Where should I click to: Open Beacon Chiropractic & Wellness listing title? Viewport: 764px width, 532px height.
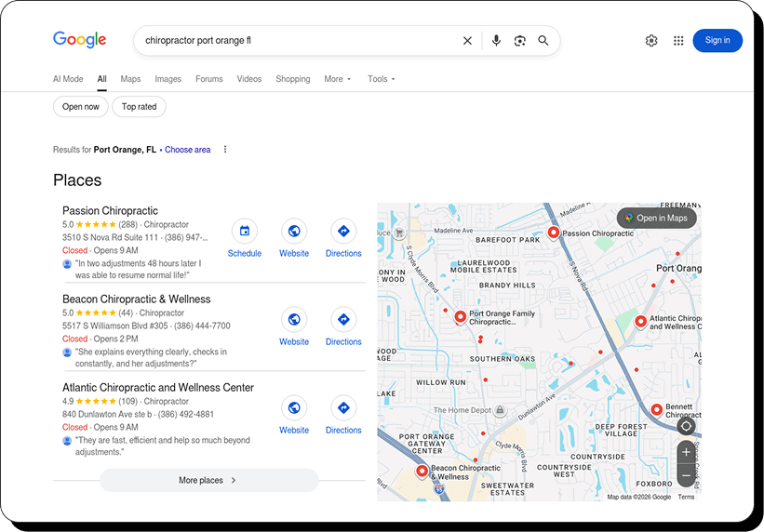137,299
